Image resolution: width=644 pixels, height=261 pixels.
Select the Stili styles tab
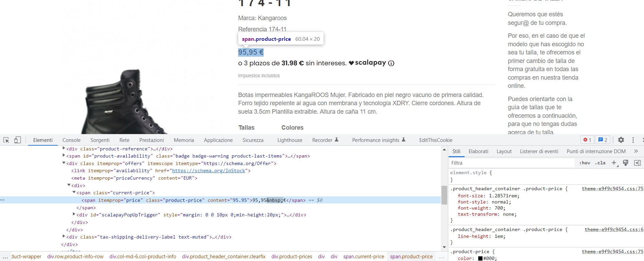click(x=456, y=151)
